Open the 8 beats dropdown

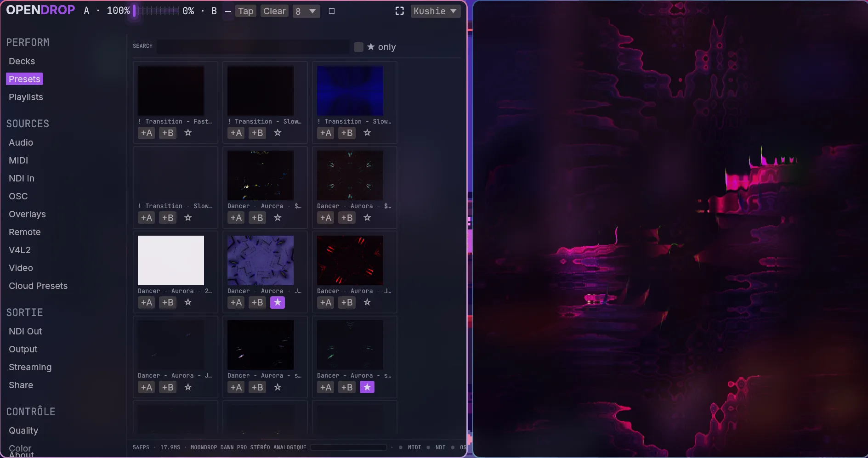[306, 11]
